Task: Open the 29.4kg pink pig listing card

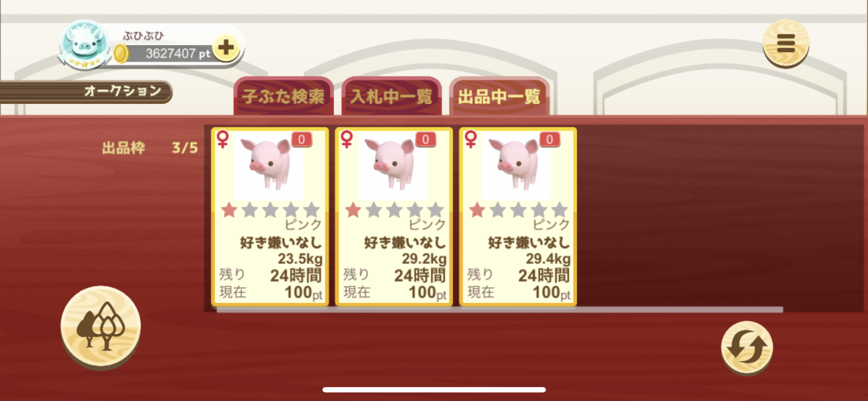Action: (518, 216)
